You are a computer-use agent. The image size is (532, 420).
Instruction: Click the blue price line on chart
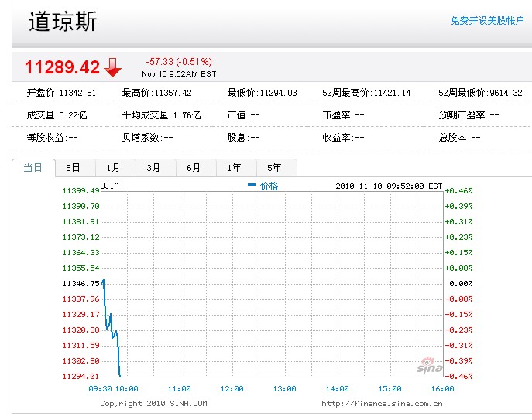tap(112, 328)
